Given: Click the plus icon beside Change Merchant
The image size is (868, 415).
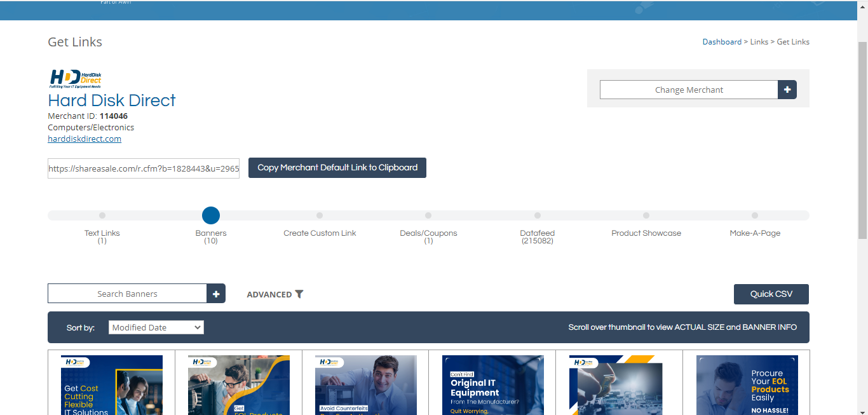Looking at the screenshot, I should 787,90.
